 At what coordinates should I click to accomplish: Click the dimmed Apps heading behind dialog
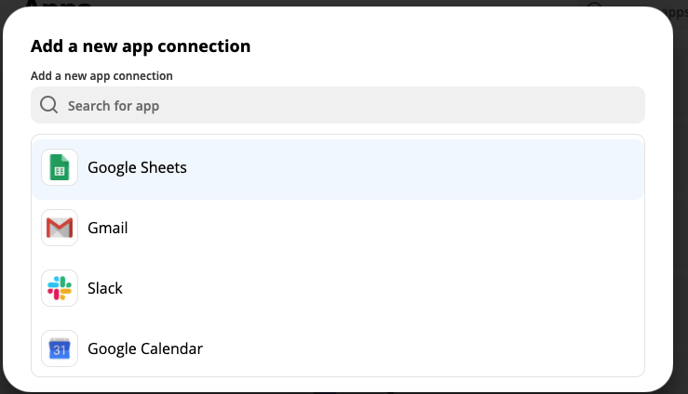click(57, 4)
